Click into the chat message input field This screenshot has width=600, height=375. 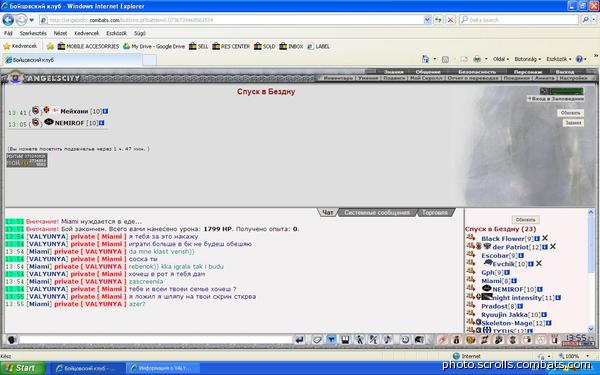point(155,340)
